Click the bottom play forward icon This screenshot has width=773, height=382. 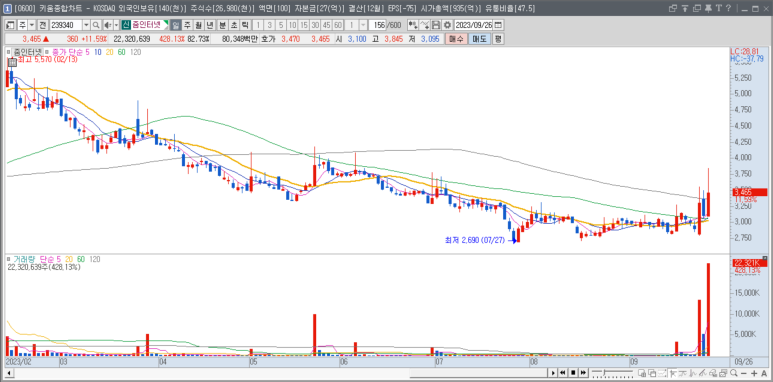[553, 373]
